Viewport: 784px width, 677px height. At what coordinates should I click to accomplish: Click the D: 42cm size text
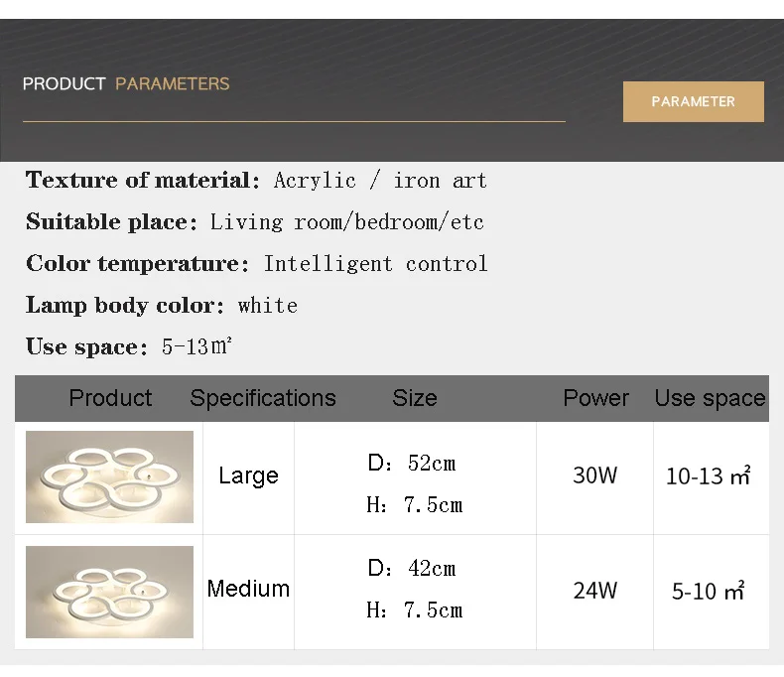(412, 568)
